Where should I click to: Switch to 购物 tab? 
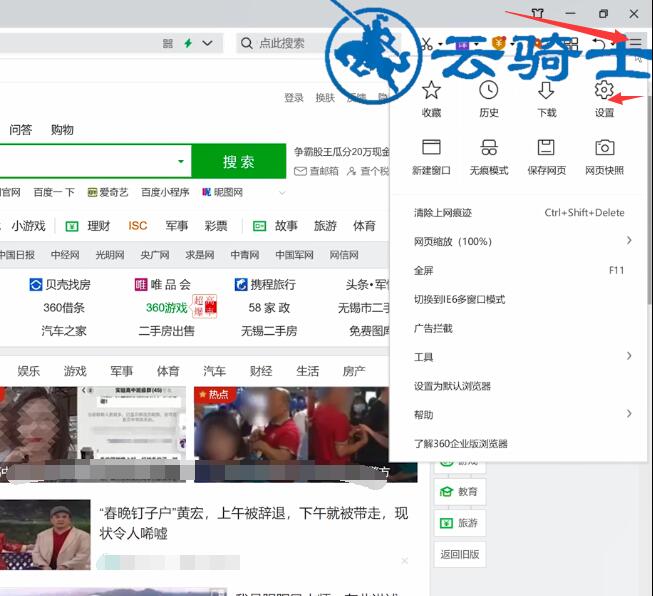click(x=62, y=130)
